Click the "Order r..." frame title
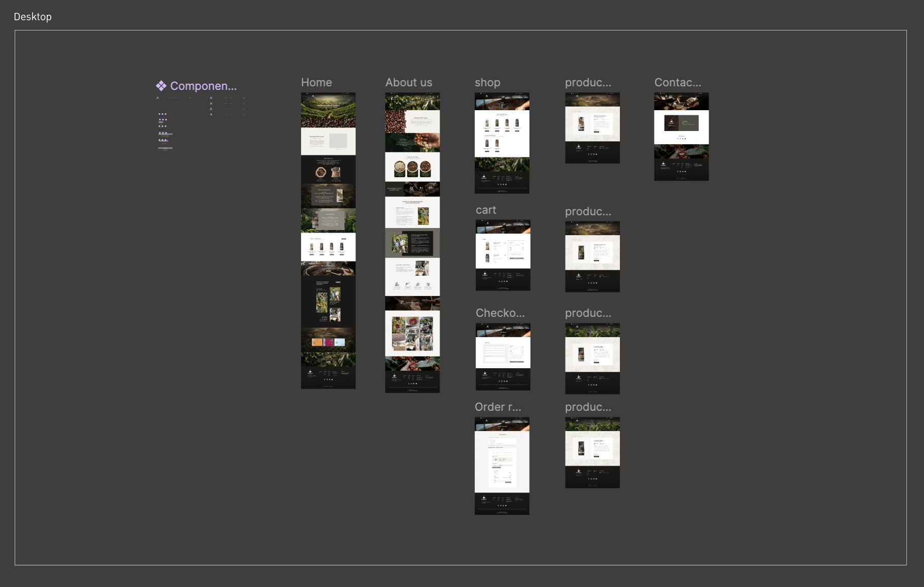This screenshot has height=587, width=924. 498,407
